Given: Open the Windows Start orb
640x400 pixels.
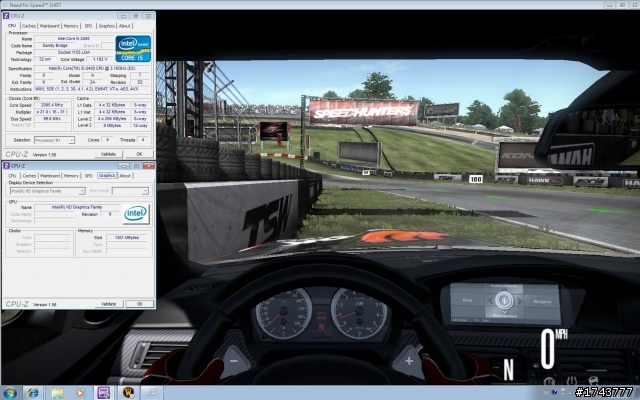Looking at the screenshot, I should tap(9, 393).
